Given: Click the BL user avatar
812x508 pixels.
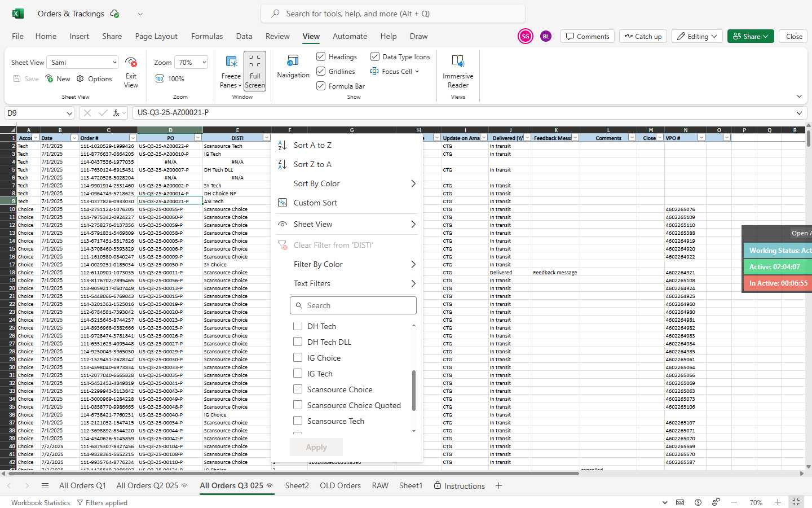Looking at the screenshot, I should [x=546, y=36].
